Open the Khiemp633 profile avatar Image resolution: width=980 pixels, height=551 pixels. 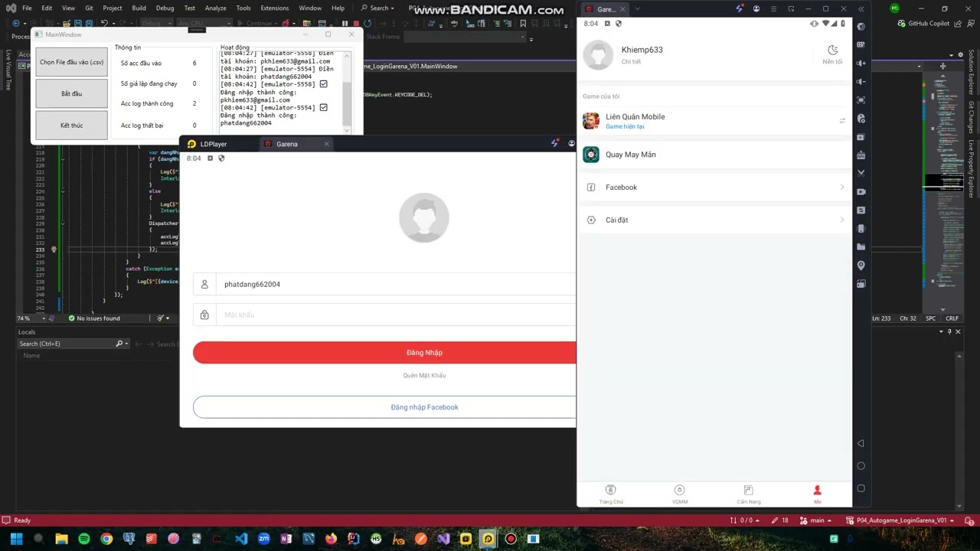point(598,55)
